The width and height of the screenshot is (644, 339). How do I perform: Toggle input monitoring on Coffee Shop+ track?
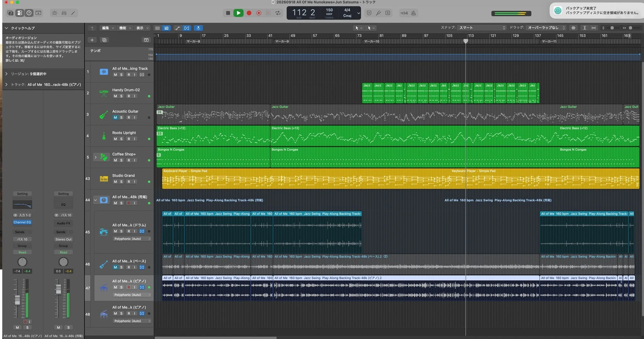135,160
